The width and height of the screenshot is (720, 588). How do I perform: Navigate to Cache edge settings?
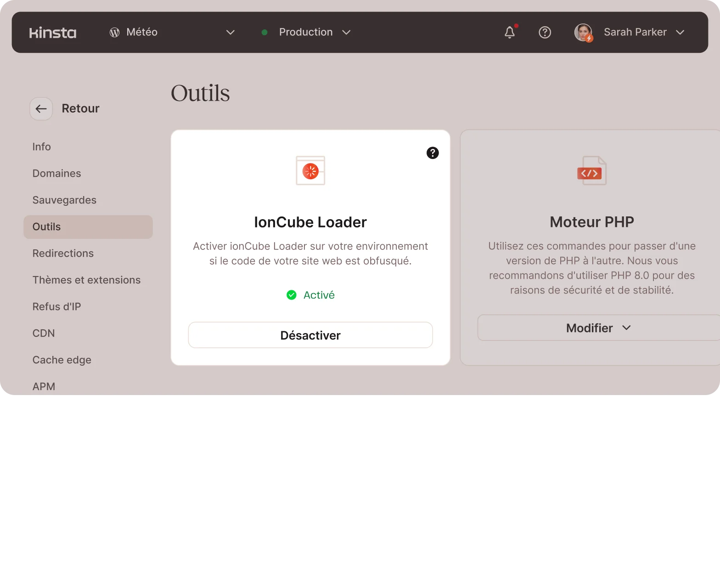click(x=62, y=360)
